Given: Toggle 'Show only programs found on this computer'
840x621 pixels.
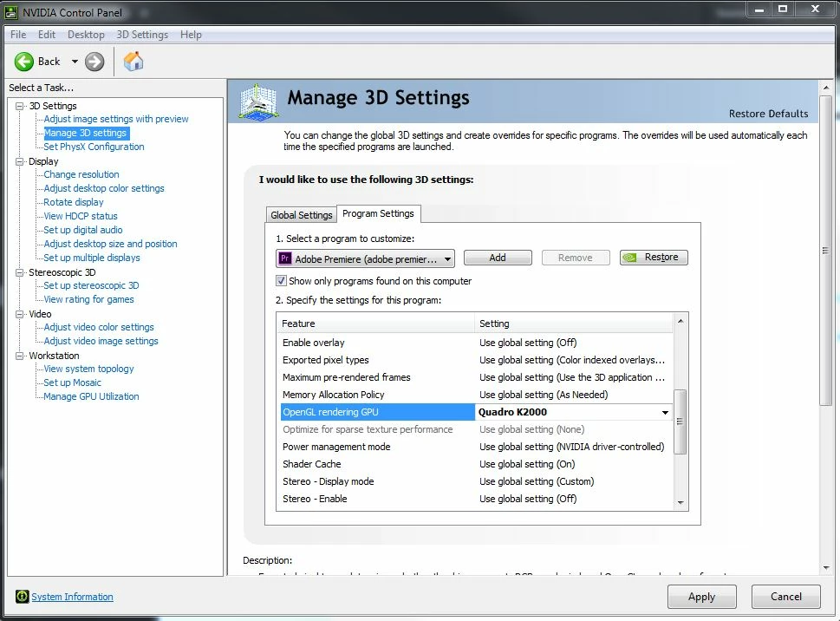Looking at the screenshot, I should click(281, 280).
